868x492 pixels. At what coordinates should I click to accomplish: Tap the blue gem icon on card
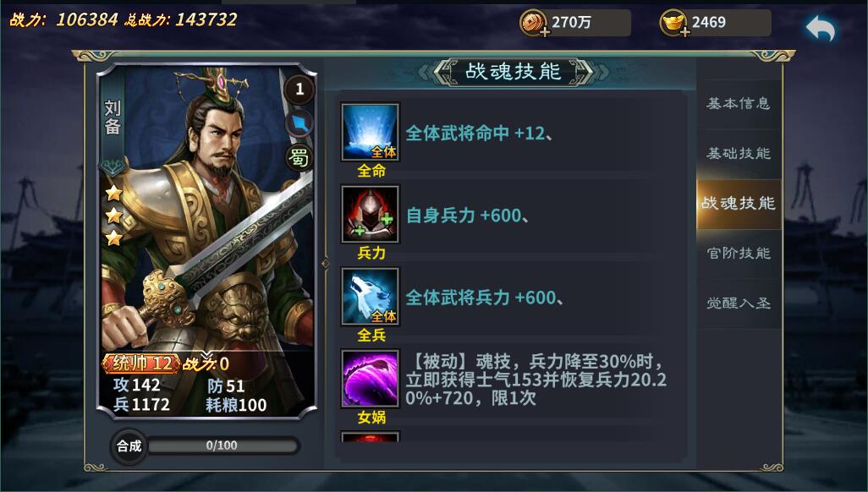(x=299, y=123)
